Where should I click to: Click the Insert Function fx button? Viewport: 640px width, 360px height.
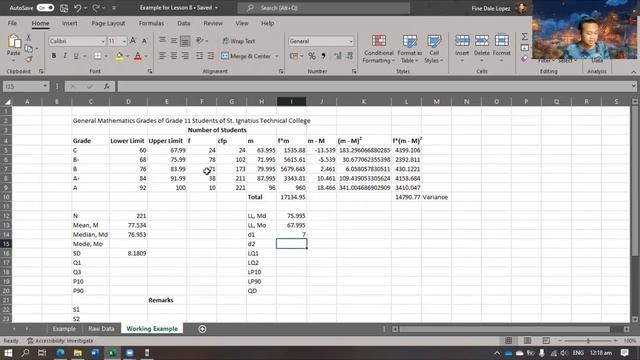(x=107, y=86)
